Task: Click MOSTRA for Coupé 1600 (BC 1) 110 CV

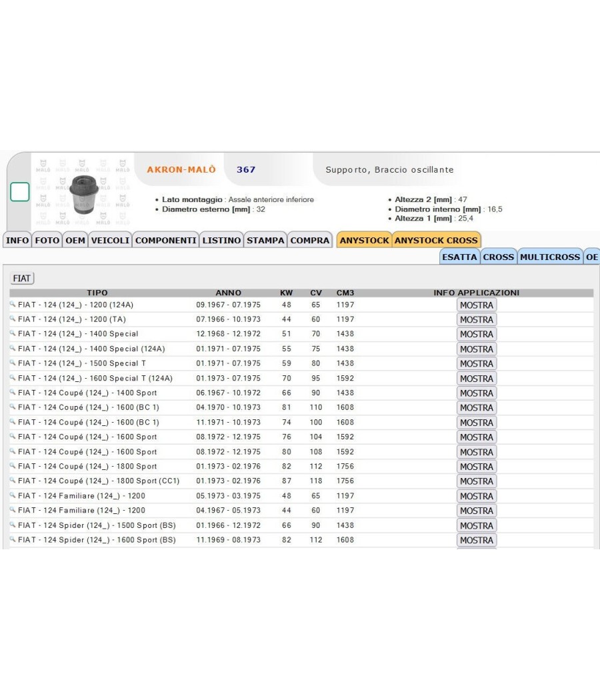Action: click(477, 407)
